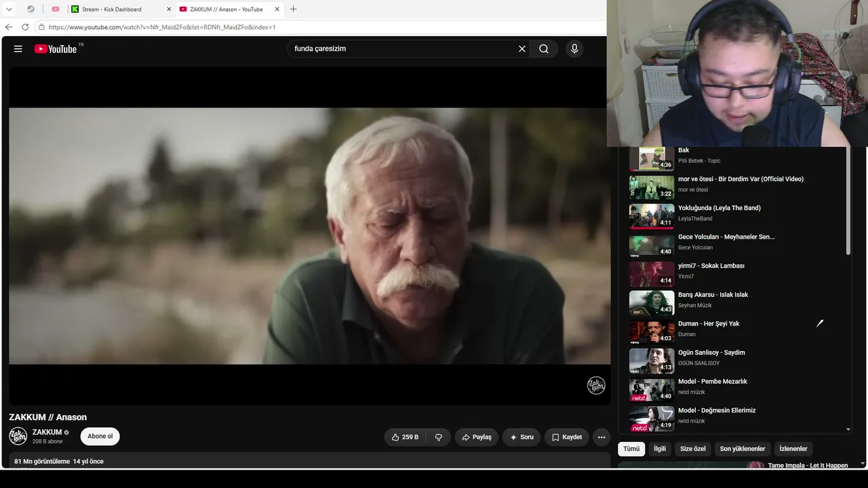This screenshot has width=868, height=488.
Task: Open the YouTube guide hamburger menu
Action: tap(18, 49)
